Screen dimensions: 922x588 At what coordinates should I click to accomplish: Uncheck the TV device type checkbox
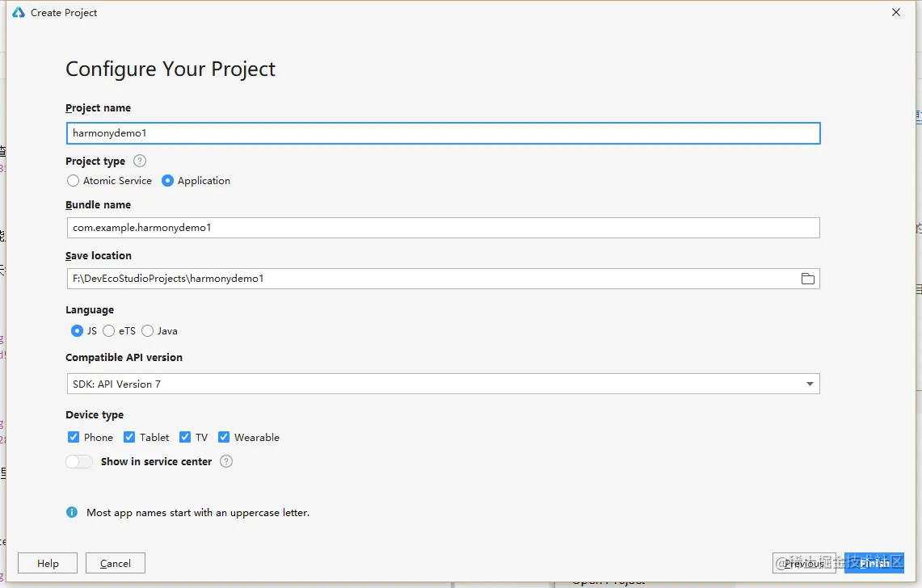tap(185, 437)
